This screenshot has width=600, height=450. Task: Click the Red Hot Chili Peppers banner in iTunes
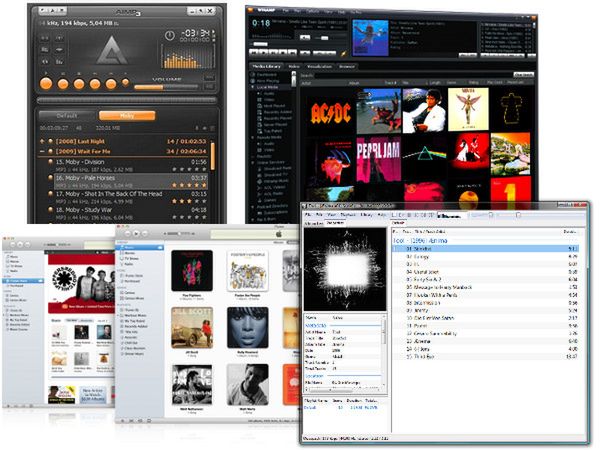point(81,284)
